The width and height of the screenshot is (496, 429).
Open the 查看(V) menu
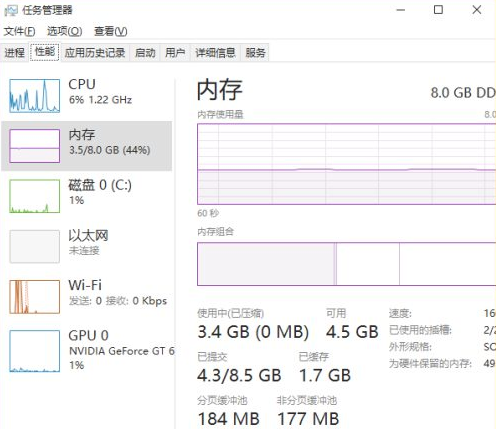pyautogui.click(x=111, y=31)
